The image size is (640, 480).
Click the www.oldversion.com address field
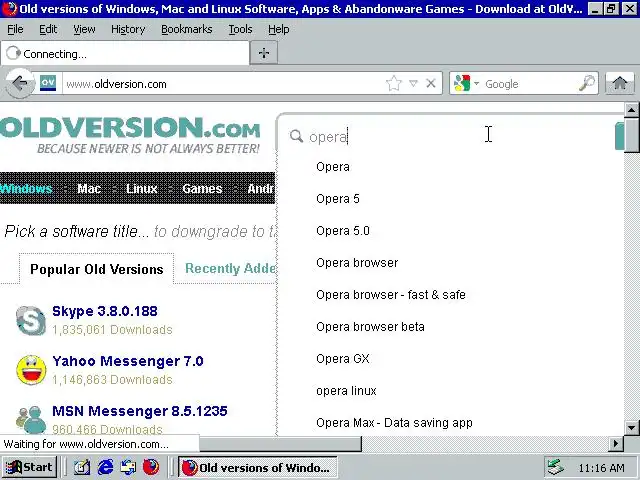click(x=222, y=84)
